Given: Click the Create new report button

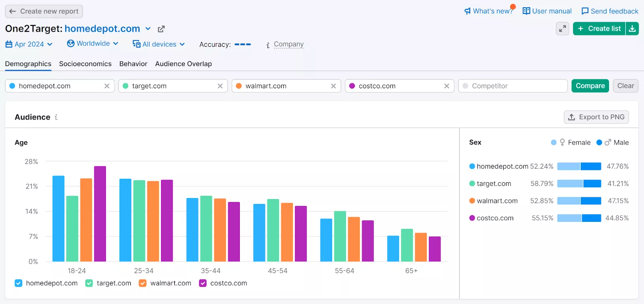Looking at the screenshot, I should [x=44, y=11].
